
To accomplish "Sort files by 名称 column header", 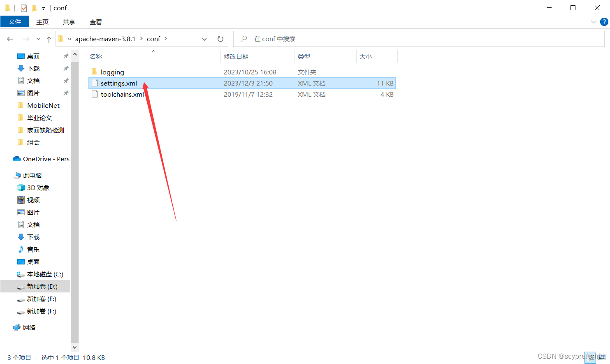I will (96, 57).
